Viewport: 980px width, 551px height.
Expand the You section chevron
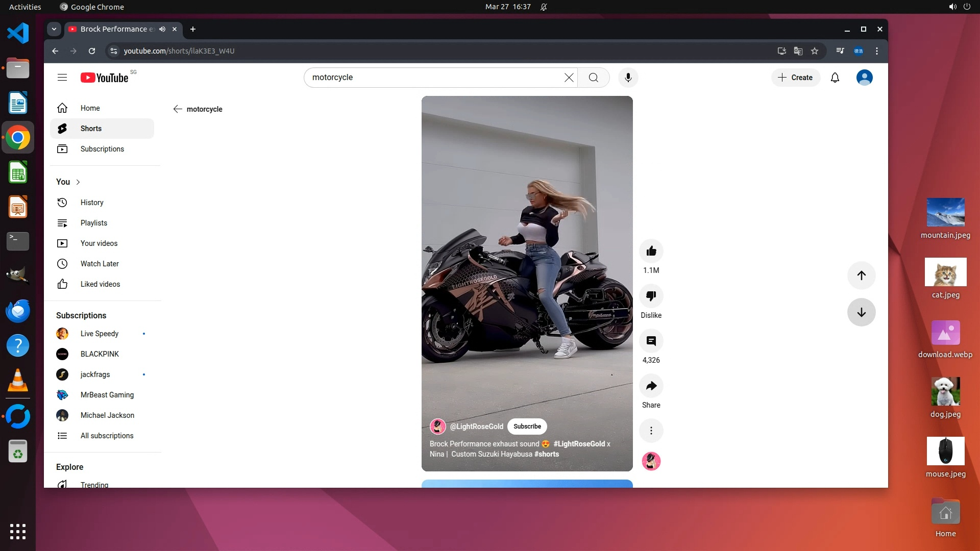78,182
